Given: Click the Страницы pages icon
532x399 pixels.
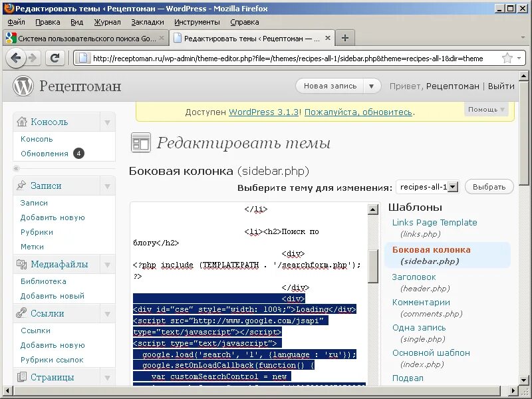Looking at the screenshot, I should click(x=21, y=376).
